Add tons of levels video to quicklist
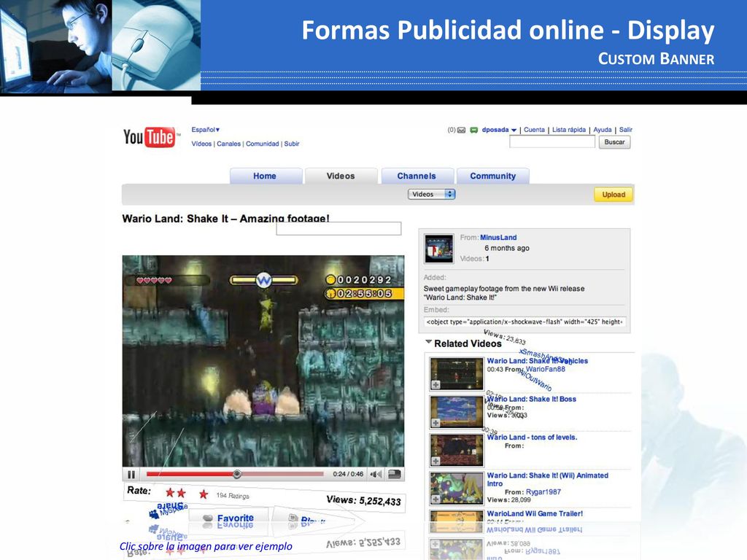 (436, 461)
